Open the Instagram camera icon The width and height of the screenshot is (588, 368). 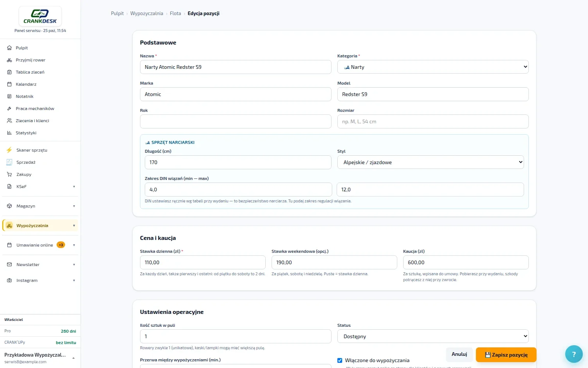click(10, 280)
